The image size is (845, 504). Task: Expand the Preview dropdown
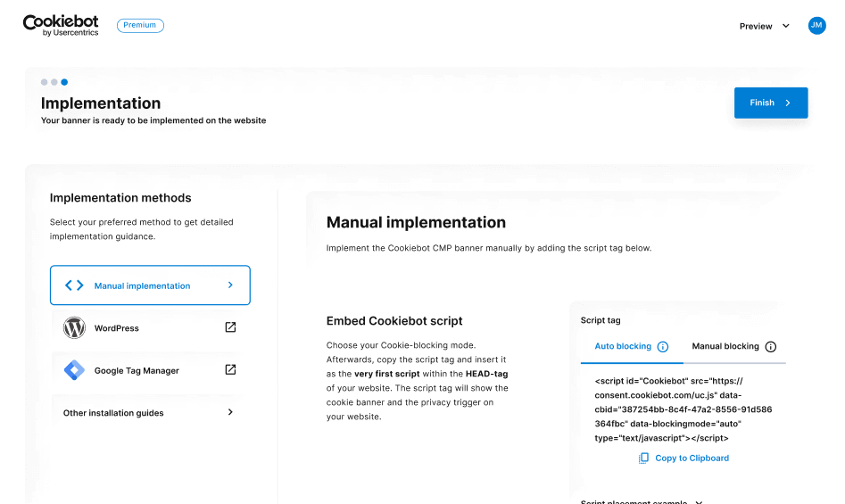click(764, 26)
